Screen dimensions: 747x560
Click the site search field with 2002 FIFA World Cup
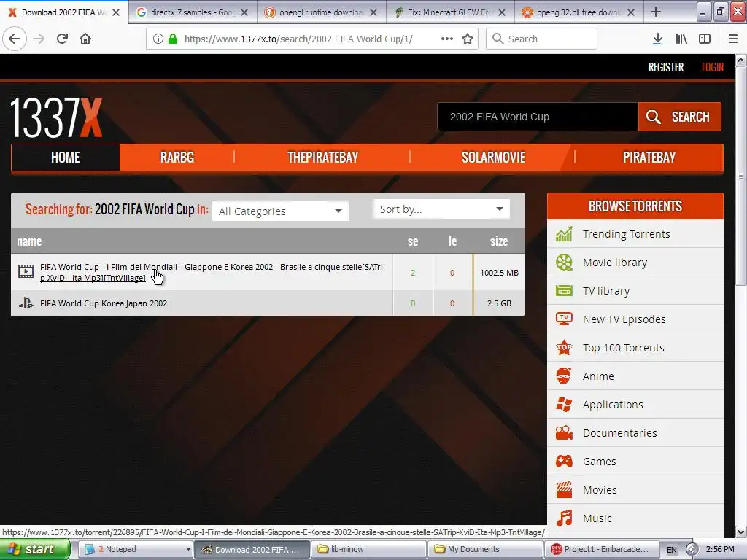(538, 117)
